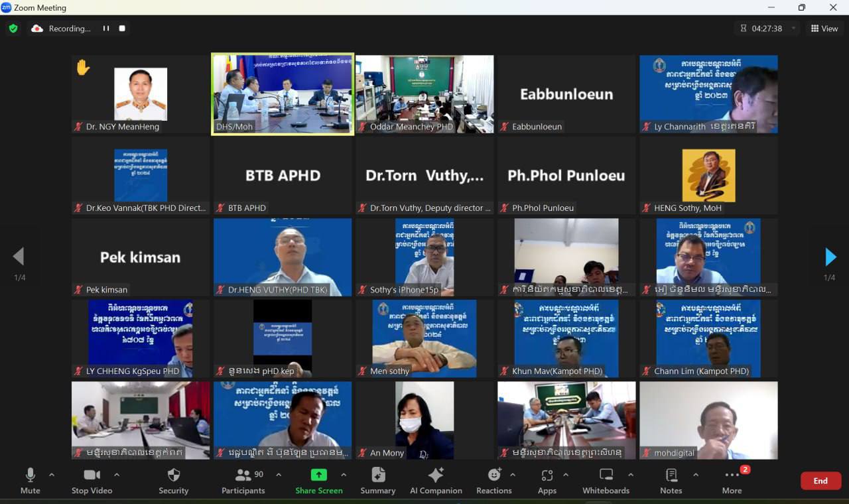
Task: Select Men sothy video tile
Action: click(x=424, y=339)
